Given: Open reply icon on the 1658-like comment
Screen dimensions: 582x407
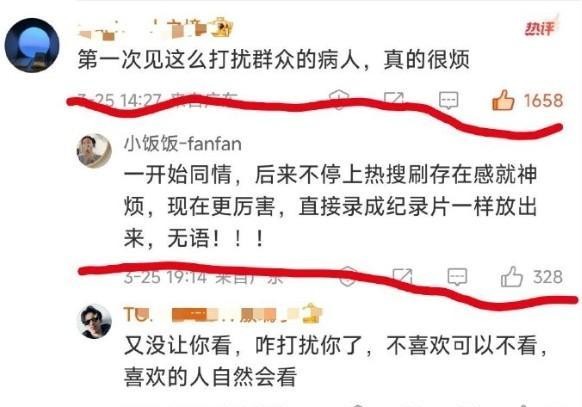Looking at the screenshot, I should pos(448,100).
